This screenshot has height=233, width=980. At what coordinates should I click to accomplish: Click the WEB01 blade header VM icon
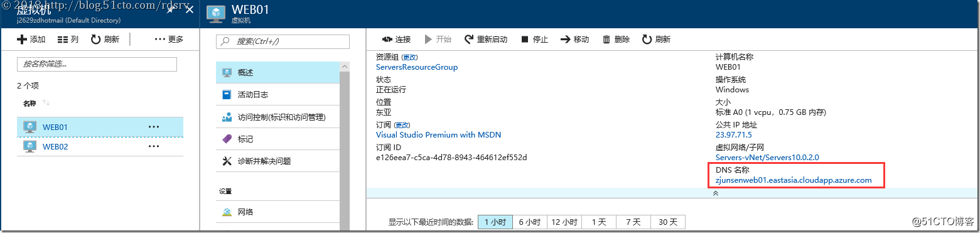pos(216,14)
